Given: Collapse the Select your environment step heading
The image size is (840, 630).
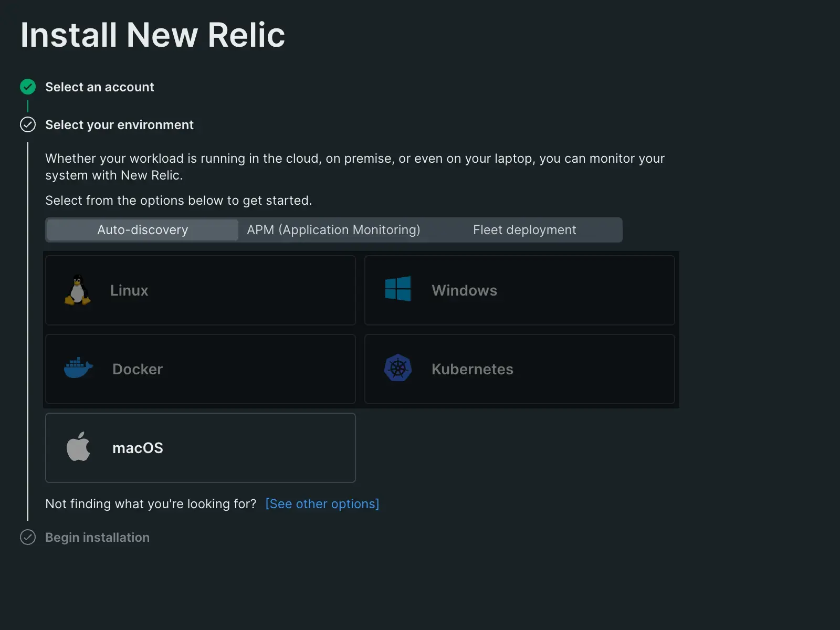Looking at the screenshot, I should pos(119,125).
